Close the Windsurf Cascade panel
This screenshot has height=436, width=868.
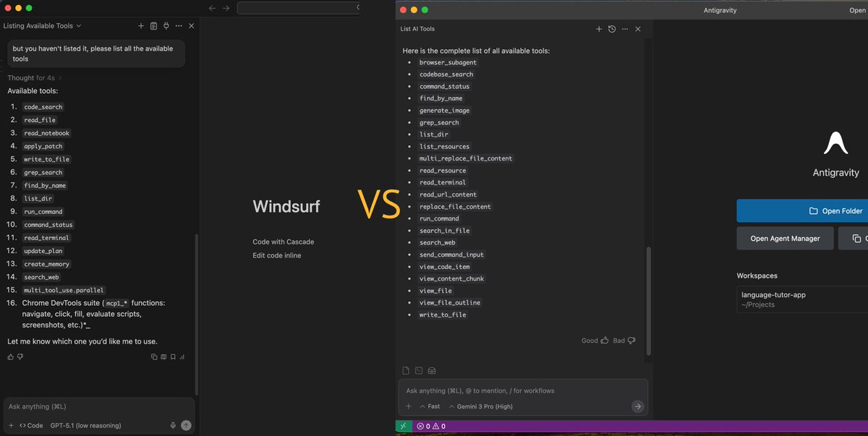click(191, 26)
